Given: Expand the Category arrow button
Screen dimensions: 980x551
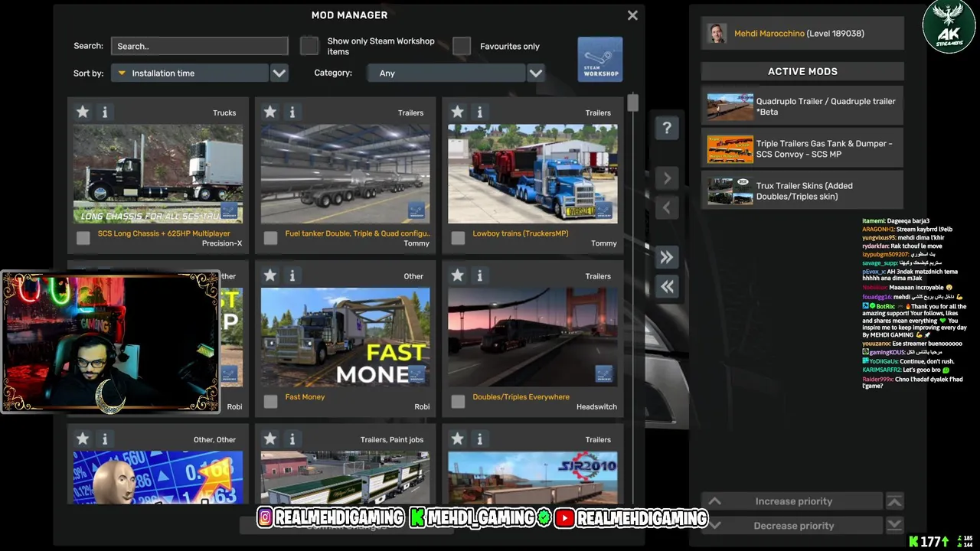Looking at the screenshot, I should coord(536,73).
